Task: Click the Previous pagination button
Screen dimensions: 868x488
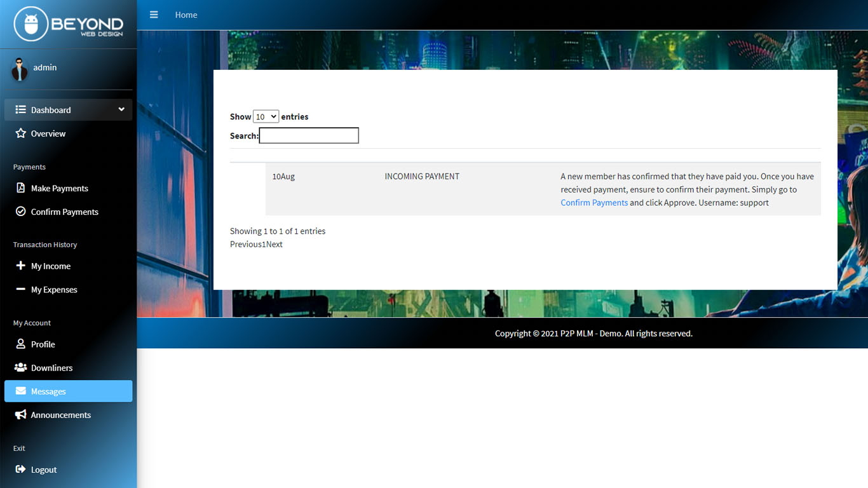Action: pos(245,245)
